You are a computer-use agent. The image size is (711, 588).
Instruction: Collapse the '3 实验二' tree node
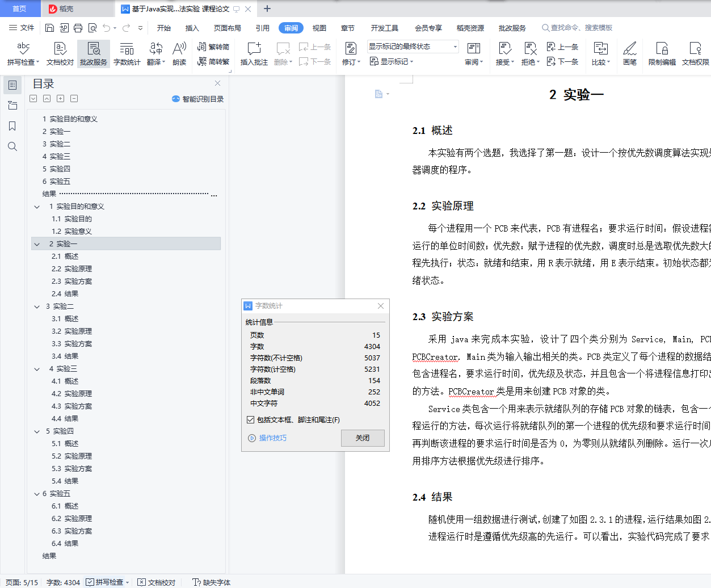pos(37,306)
